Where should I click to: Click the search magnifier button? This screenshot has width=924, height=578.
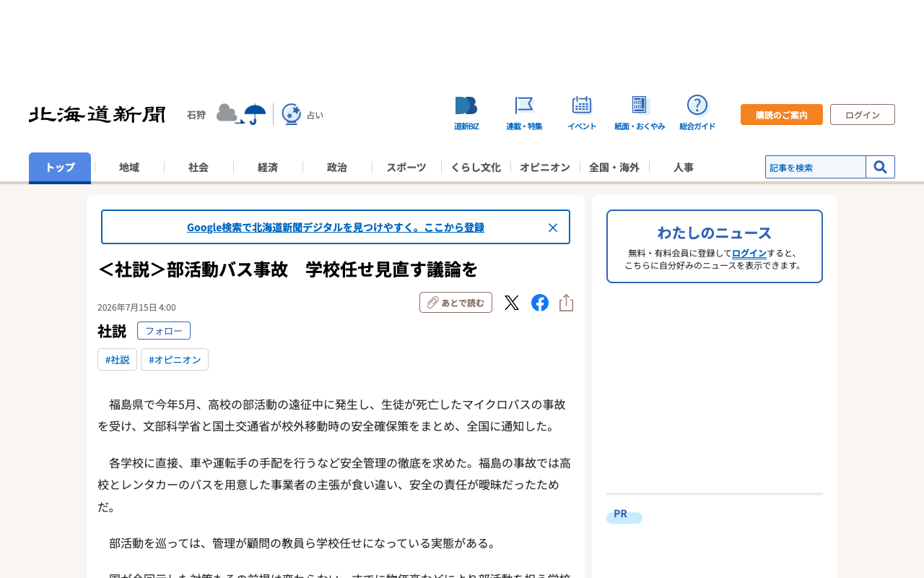[x=881, y=167]
